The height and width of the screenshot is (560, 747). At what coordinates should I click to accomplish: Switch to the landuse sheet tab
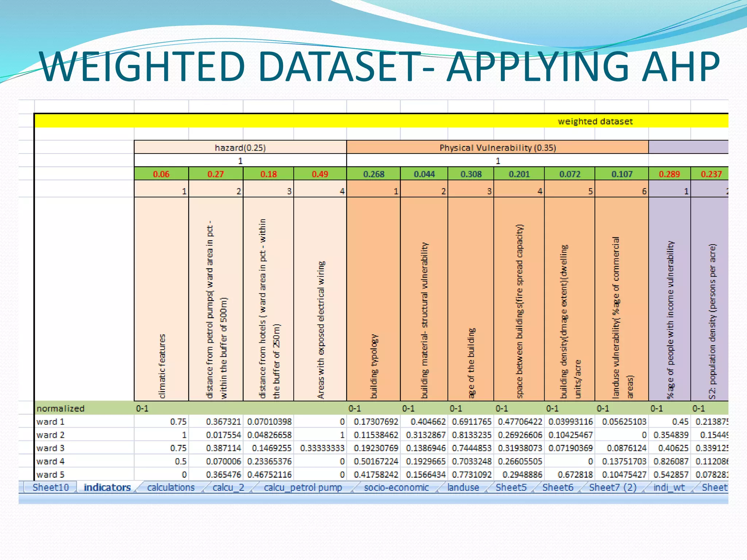click(x=463, y=487)
